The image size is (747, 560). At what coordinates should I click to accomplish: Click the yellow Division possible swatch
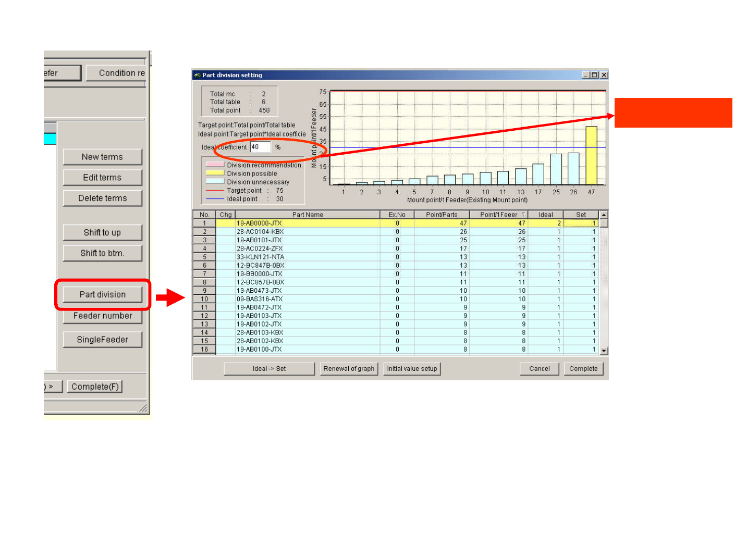coord(215,173)
